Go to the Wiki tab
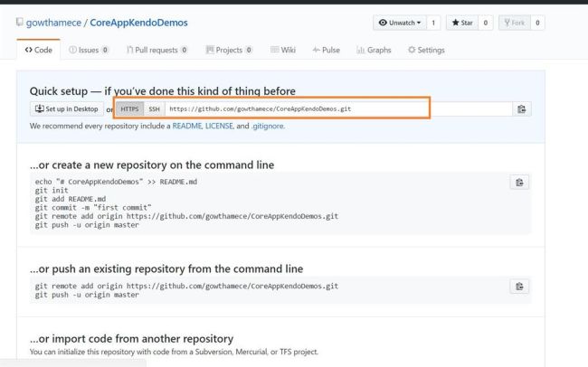 [283, 50]
